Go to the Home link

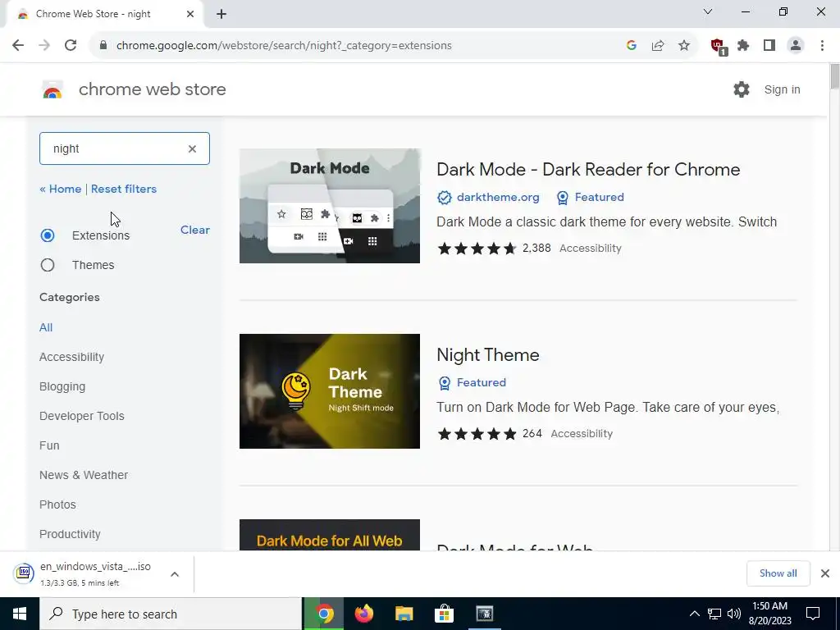click(61, 189)
